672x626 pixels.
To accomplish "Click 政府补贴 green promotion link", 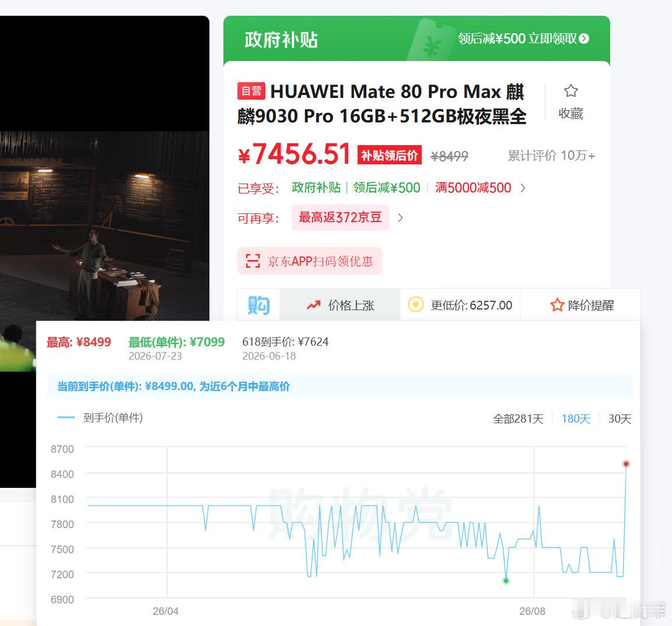I will point(316,188).
